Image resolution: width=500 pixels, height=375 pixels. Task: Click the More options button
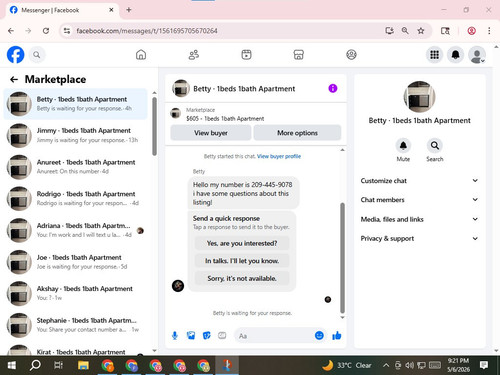tap(297, 133)
